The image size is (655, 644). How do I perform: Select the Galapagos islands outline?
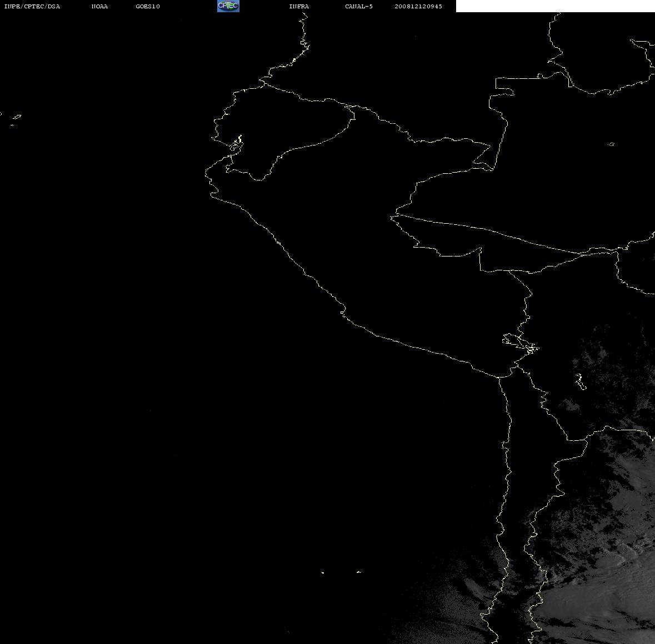(x=14, y=119)
